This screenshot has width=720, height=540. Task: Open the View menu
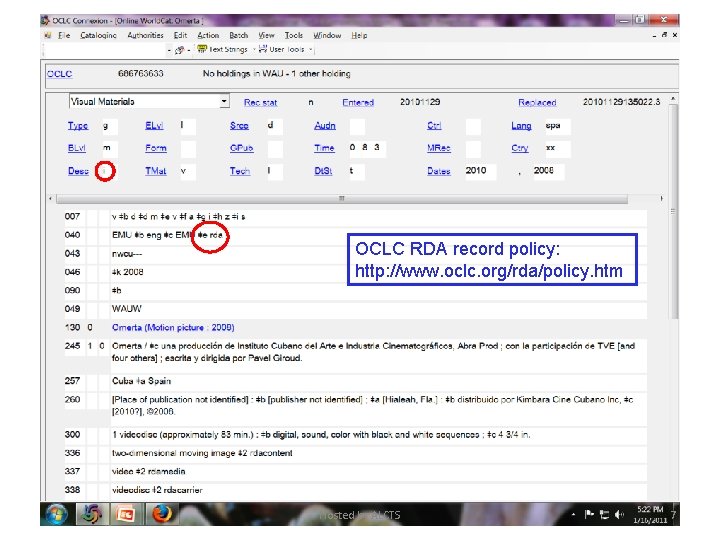[x=266, y=35]
